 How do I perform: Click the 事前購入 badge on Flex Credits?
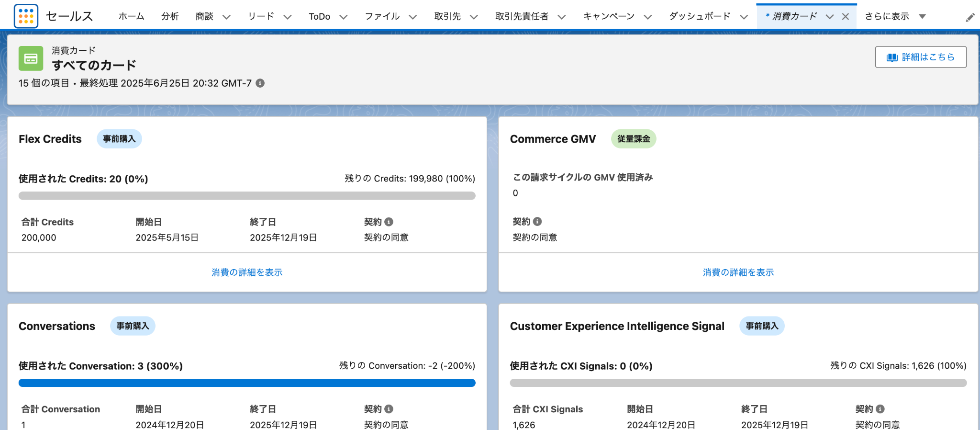[119, 139]
